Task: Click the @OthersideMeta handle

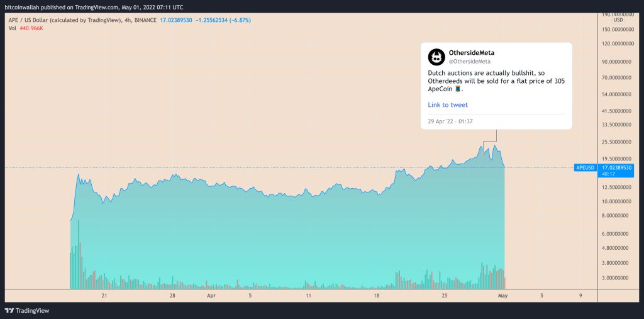Action: pos(469,62)
